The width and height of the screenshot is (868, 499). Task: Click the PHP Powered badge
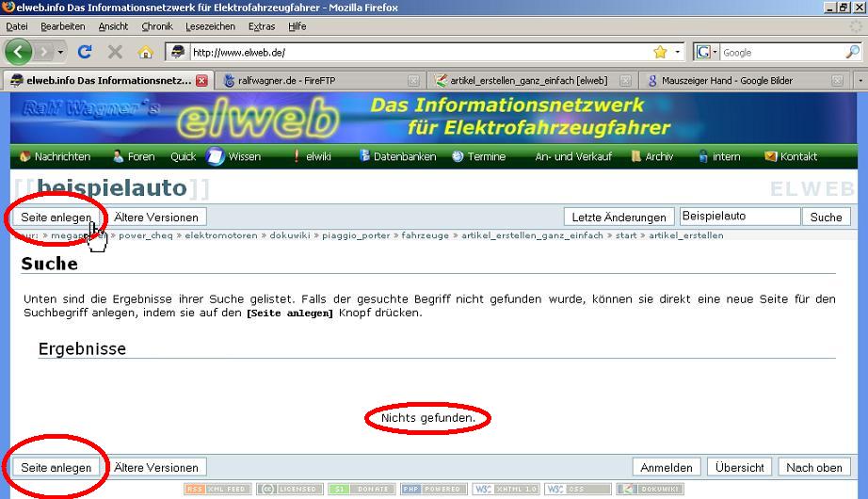click(434, 490)
